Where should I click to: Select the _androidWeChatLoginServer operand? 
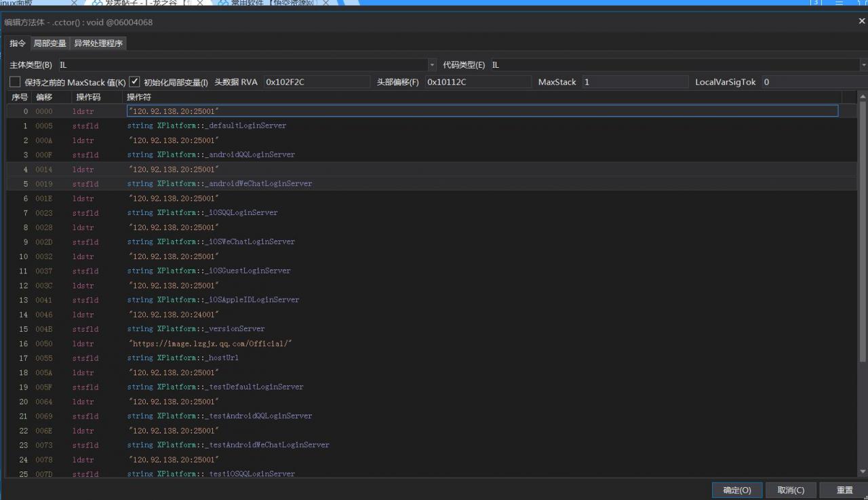(x=220, y=184)
